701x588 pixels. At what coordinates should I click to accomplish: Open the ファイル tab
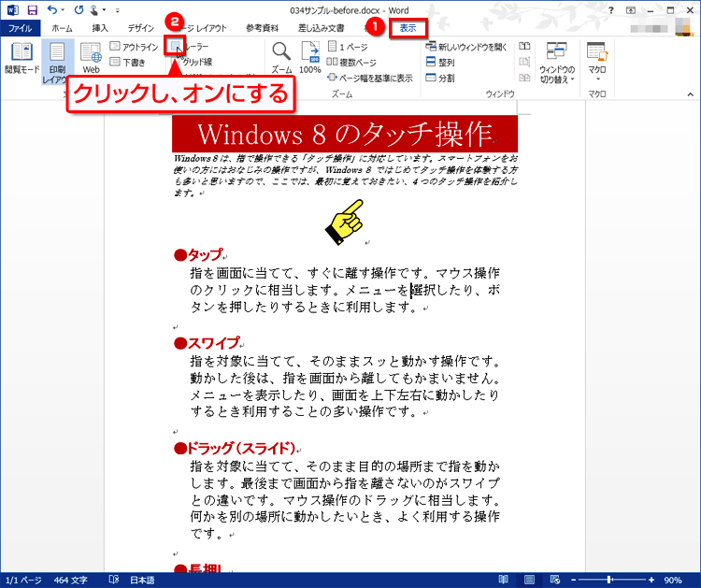point(21,28)
